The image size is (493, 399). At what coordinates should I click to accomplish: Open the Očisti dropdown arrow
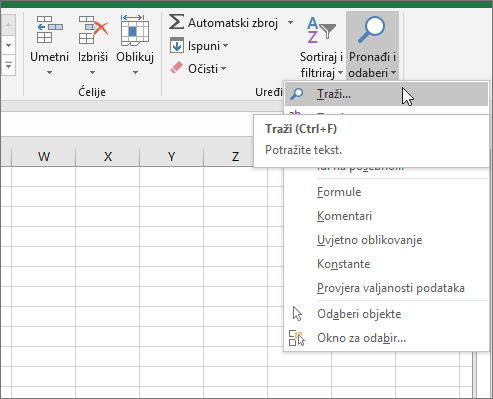click(x=223, y=68)
